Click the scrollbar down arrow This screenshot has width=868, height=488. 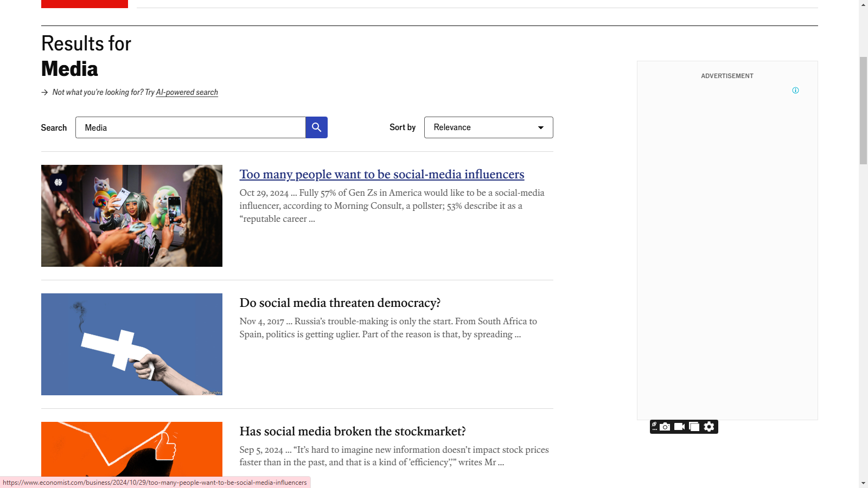coord(863,483)
